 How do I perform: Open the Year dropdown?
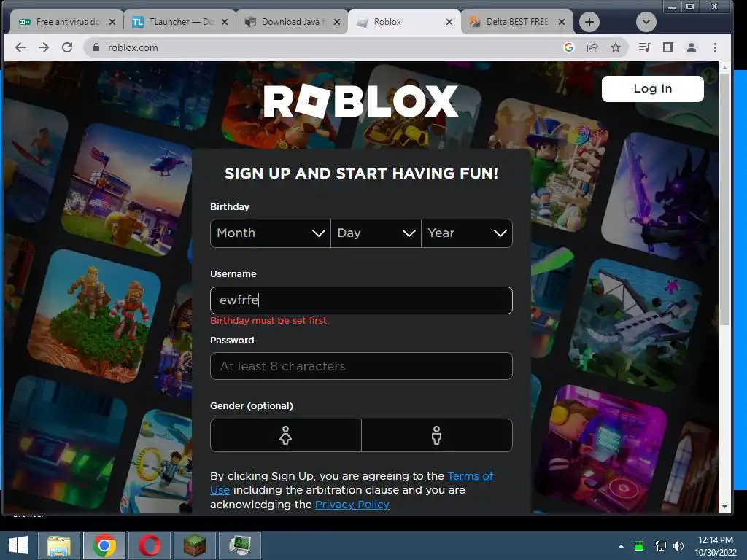pyautogui.click(x=467, y=233)
